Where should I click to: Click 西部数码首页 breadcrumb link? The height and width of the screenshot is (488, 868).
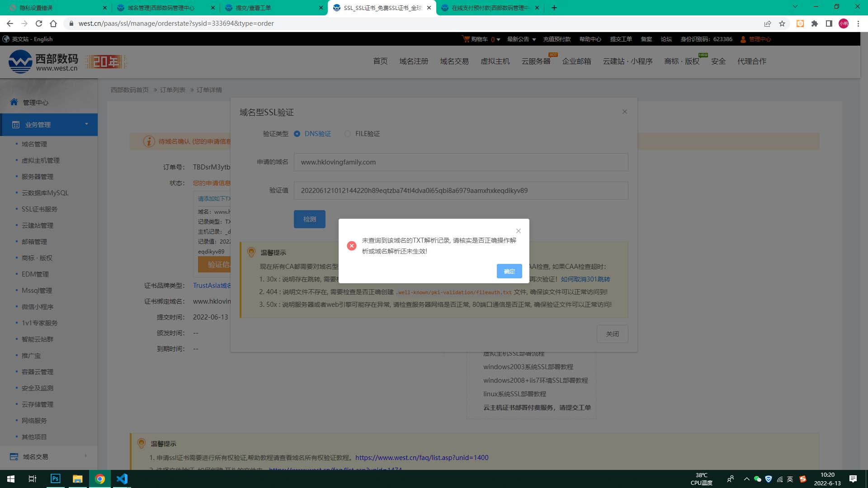[x=130, y=90]
